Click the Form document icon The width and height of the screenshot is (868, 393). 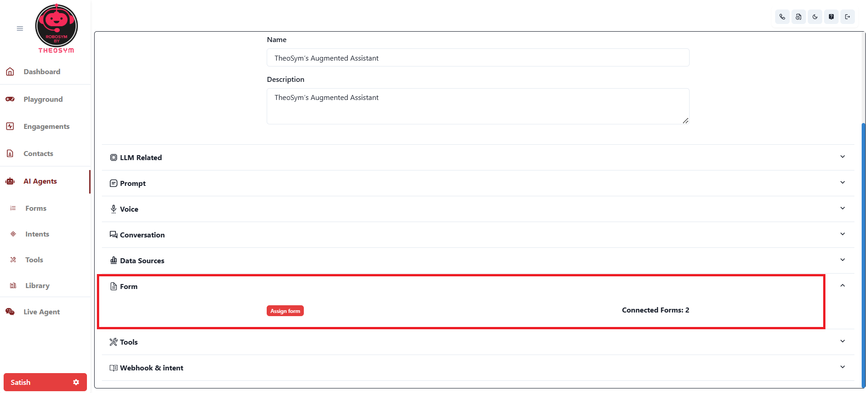click(x=114, y=286)
